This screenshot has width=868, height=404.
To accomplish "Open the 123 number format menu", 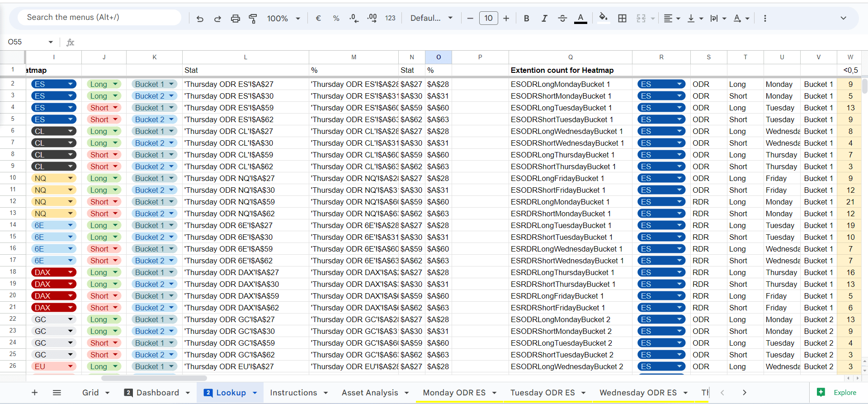I will click(390, 18).
